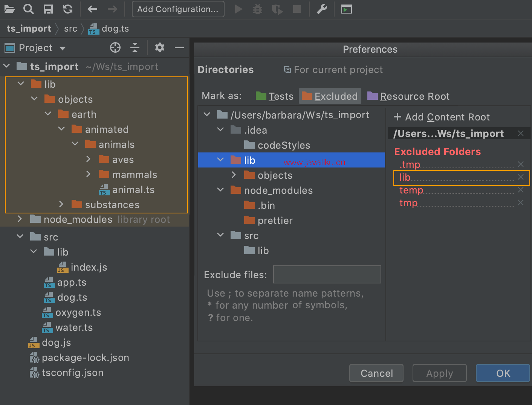Select oxygen.ts in project tree
Image resolution: width=532 pixels, height=405 pixels.
pos(78,312)
